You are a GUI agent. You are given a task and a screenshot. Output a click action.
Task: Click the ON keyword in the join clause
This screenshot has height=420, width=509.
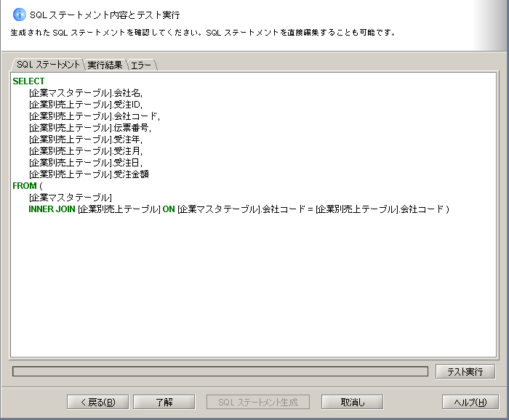(x=168, y=209)
